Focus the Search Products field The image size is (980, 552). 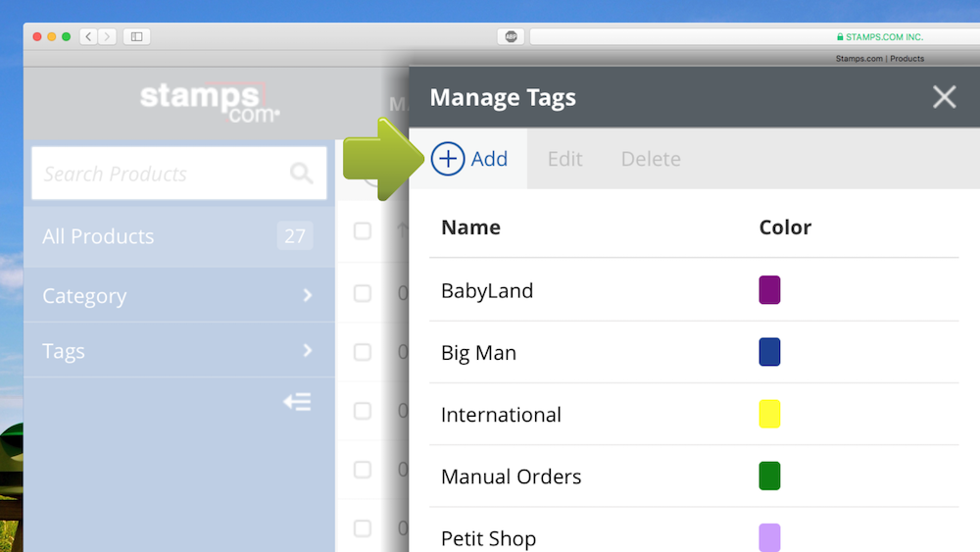[179, 174]
